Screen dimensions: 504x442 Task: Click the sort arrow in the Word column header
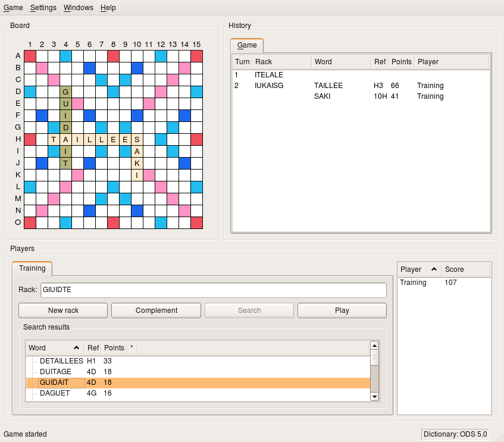tap(76, 348)
